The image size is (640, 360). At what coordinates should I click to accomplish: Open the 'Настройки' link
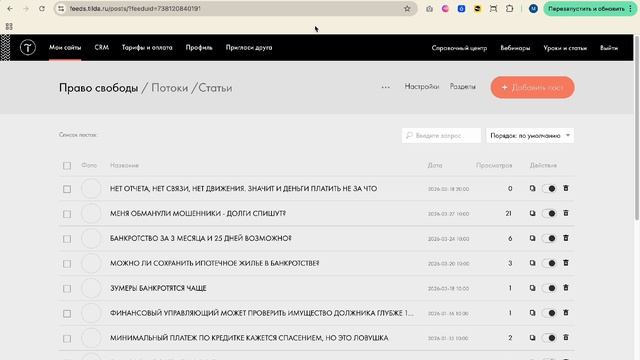click(422, 87)
